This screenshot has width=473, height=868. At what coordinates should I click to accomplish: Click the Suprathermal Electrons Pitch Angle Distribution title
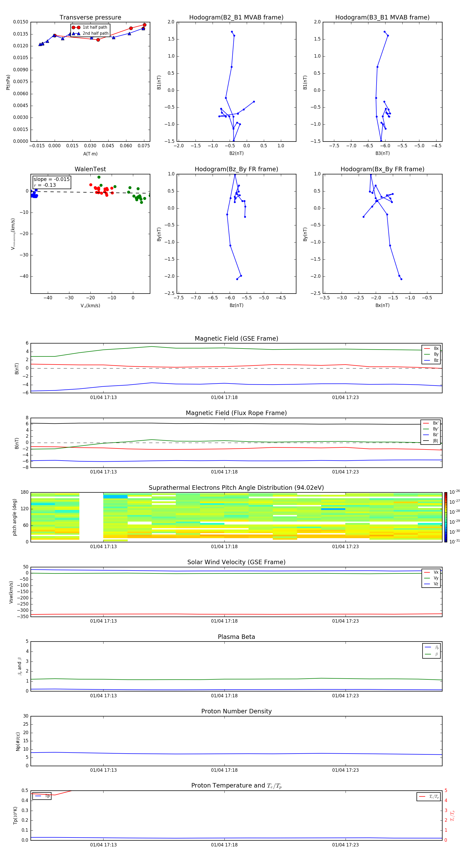236,488
